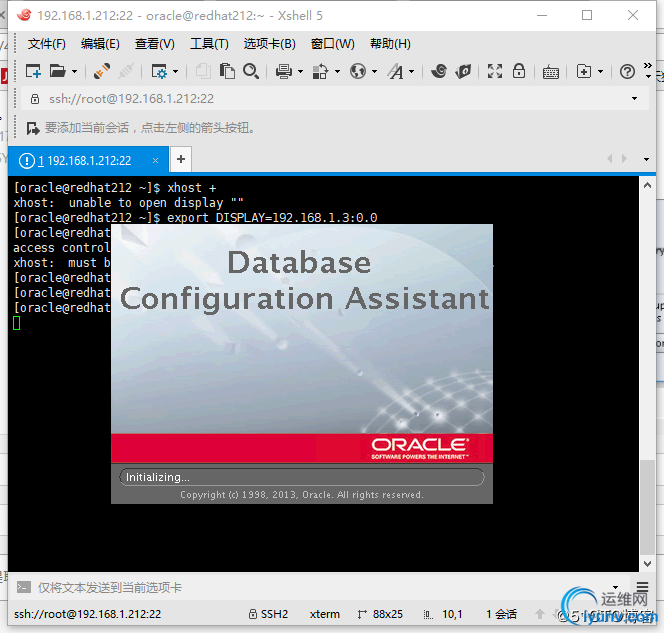Close the 192.168.1.212:22 tab
The width and height of the screenshot is (664, 633).
[155, 160]
